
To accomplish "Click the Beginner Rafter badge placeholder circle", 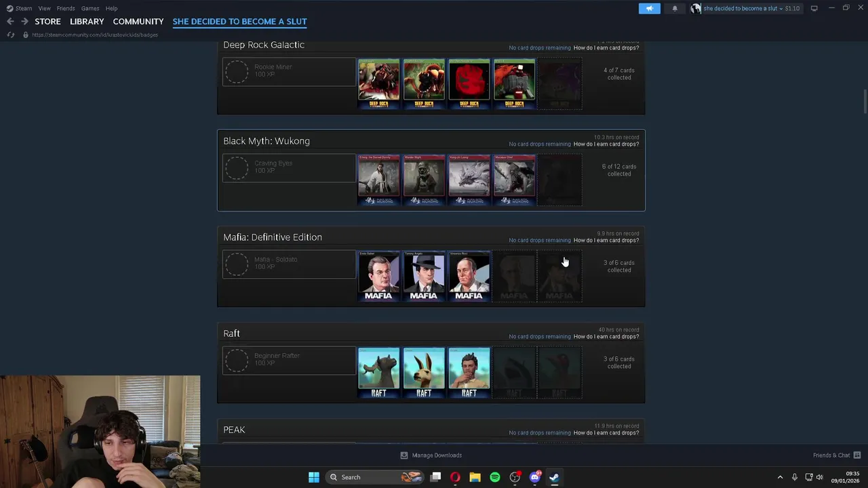I will (237, 361).
